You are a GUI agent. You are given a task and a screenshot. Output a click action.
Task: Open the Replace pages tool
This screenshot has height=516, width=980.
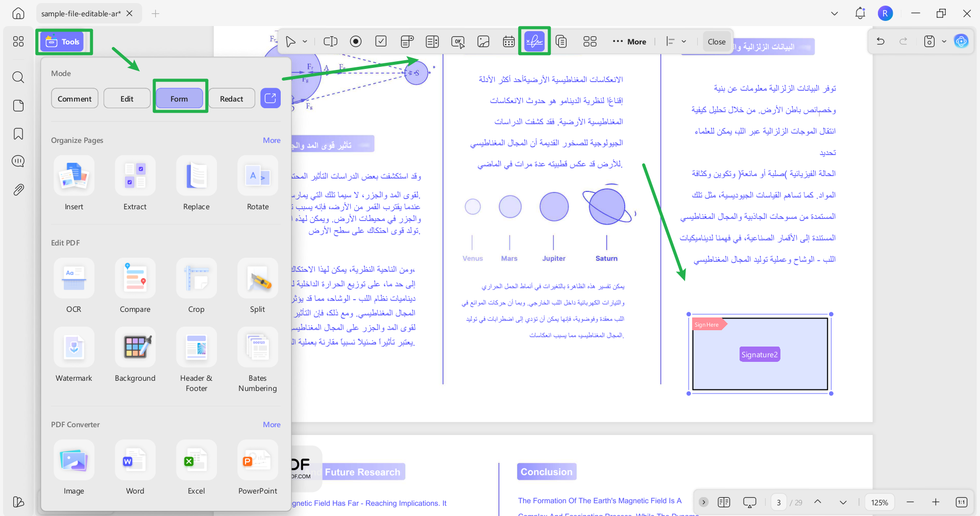click(197, 184)
